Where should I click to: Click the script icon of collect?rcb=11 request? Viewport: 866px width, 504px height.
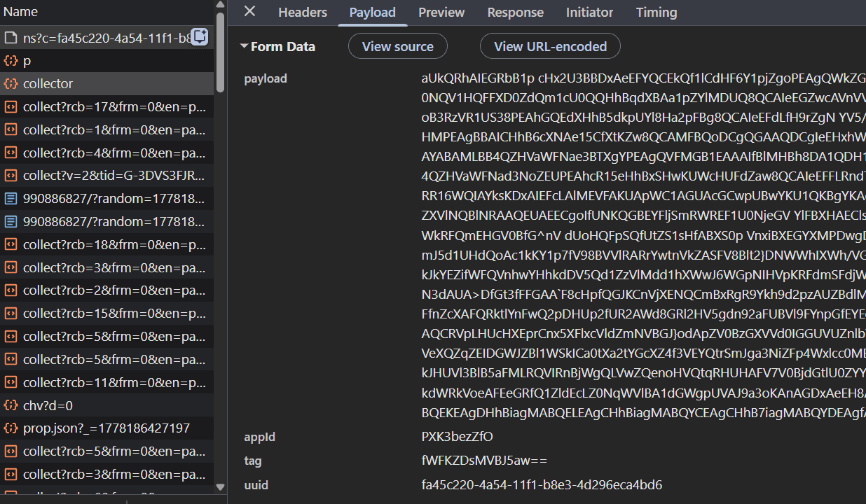pos(11,383)
